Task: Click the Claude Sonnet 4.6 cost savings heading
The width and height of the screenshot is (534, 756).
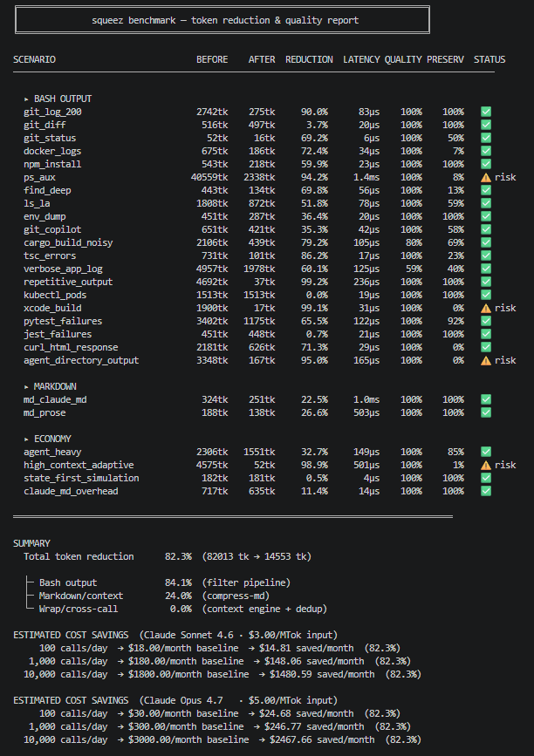Action: tap(175, 635)
